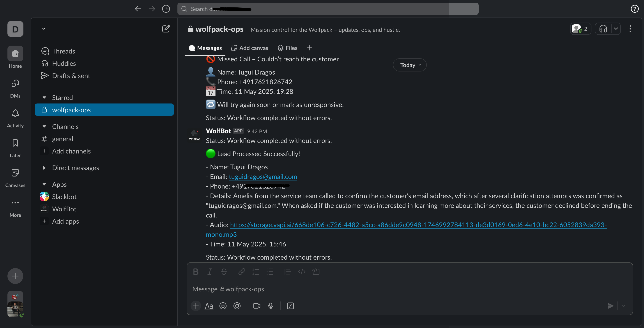Toggle ordered list formatting

255,272
